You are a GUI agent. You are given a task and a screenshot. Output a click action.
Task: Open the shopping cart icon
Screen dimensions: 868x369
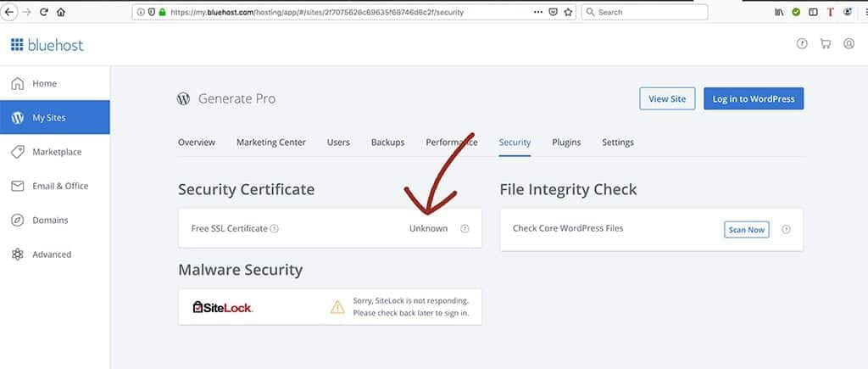[825, 44]
